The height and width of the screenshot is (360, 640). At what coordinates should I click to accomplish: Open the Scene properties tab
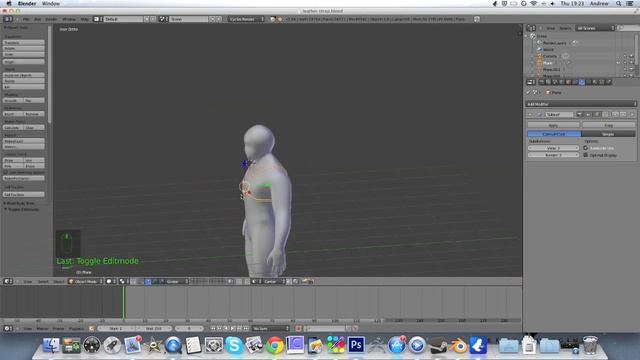[555, 82]
